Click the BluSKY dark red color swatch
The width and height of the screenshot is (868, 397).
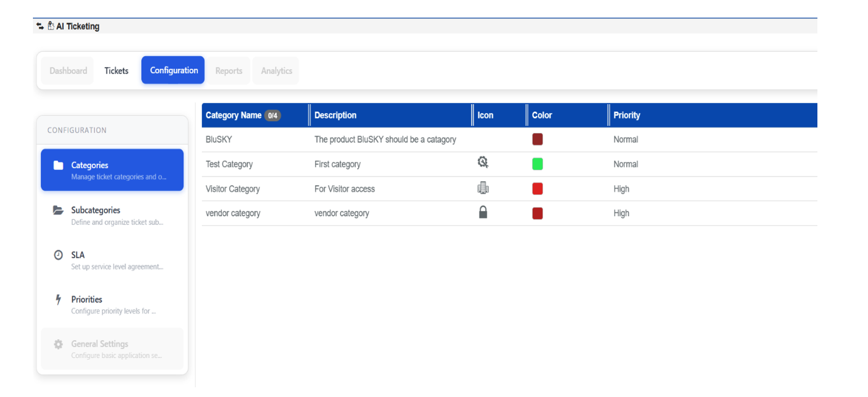point(537,139)
